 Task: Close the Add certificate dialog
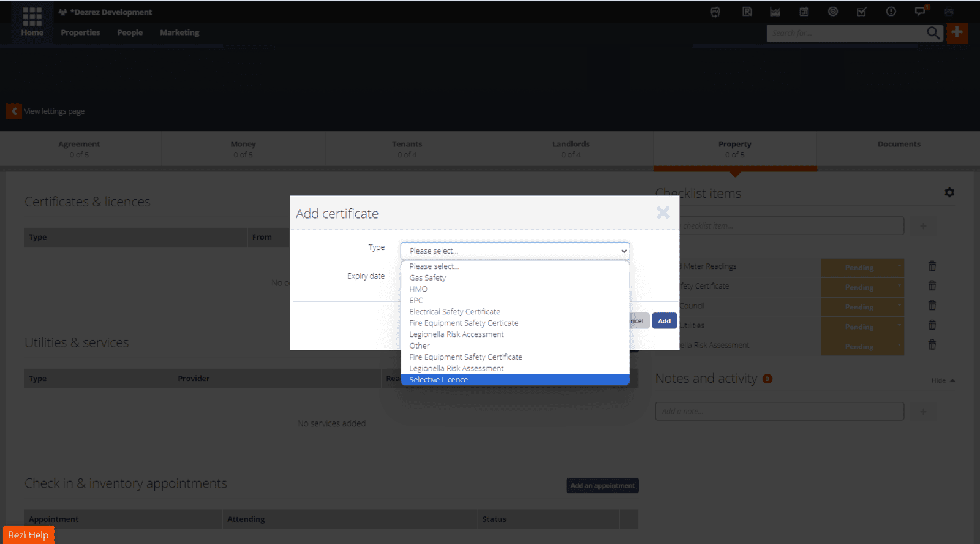tap(663, 213)
